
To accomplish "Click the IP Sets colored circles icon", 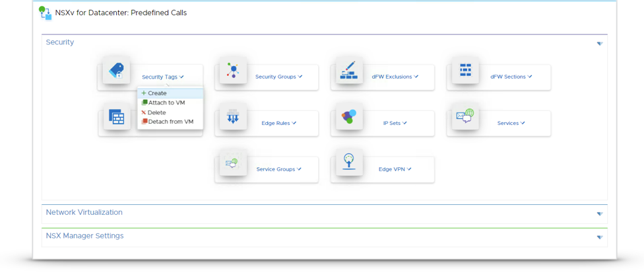I will tap(349, 117).
